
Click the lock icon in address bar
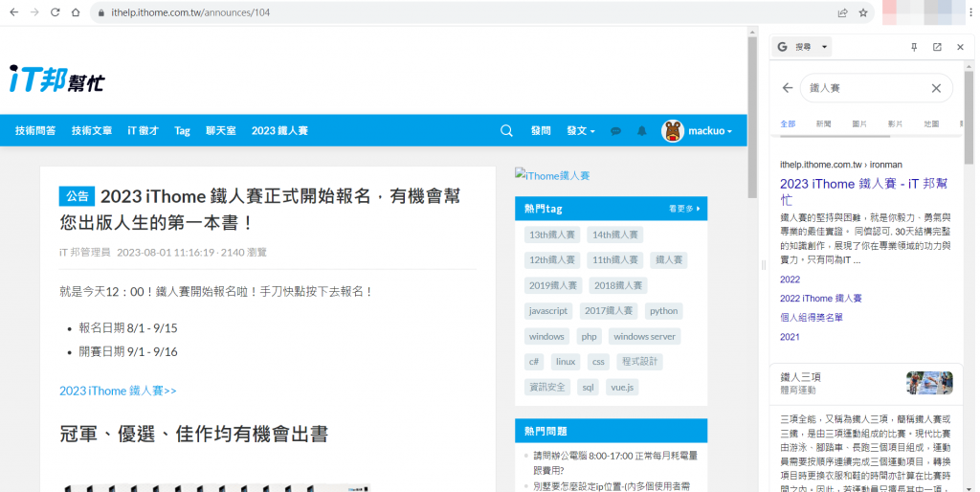[x=101, y=12]
